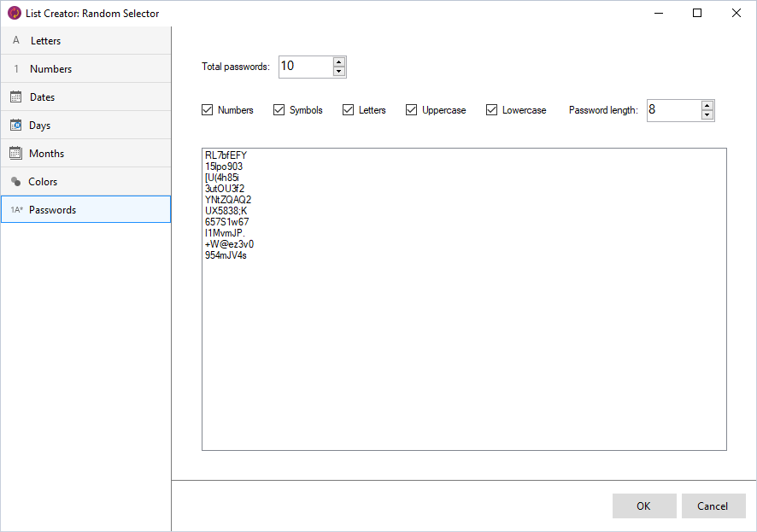The width and height of the screenshot is (757, 532).
Task: Select the Dates category
Action: 86,97
